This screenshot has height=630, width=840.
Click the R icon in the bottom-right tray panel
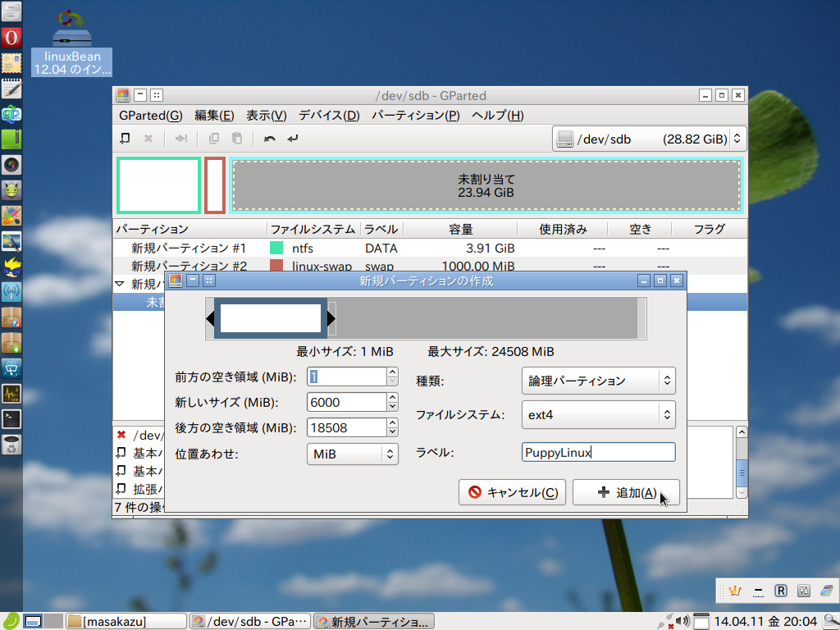pos(781,591)
